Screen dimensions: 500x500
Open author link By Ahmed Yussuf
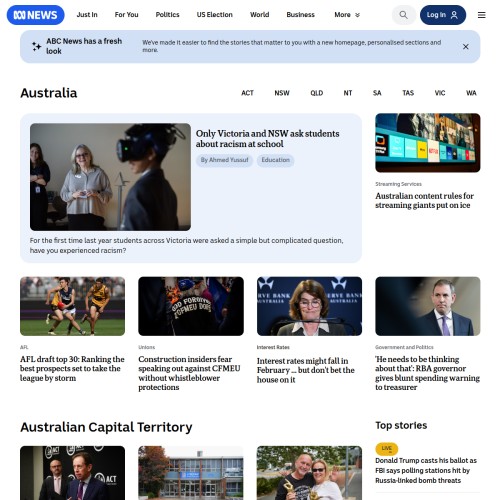pyautogui.click(x=224, y=160)
